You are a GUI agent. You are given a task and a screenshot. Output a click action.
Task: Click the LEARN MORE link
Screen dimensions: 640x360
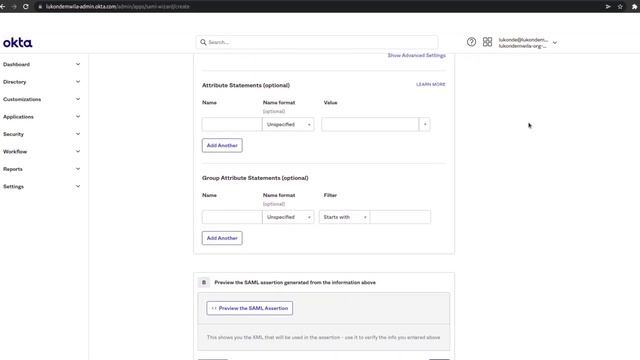pos(431,84)
